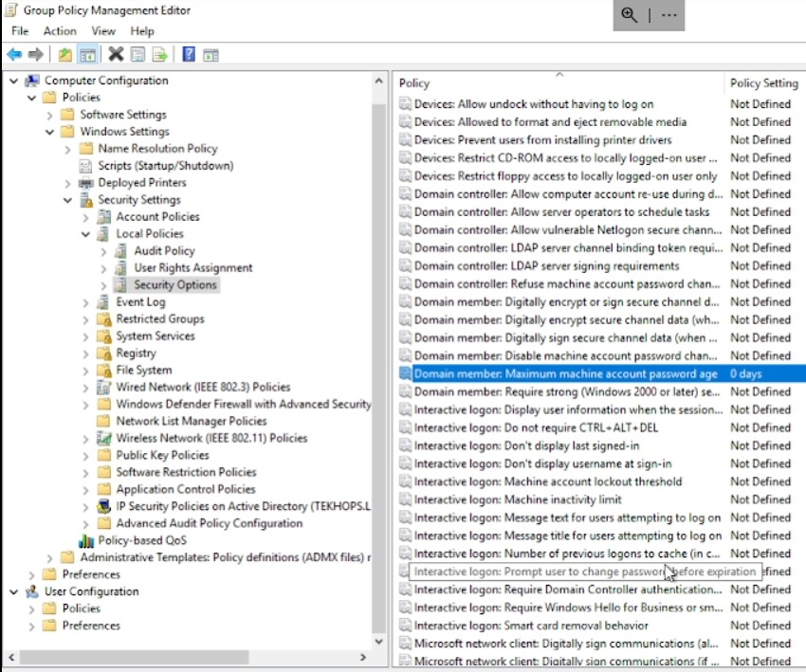Click the Restricted Groups folder icon
The image size is (806, 672).
[104, 318]
